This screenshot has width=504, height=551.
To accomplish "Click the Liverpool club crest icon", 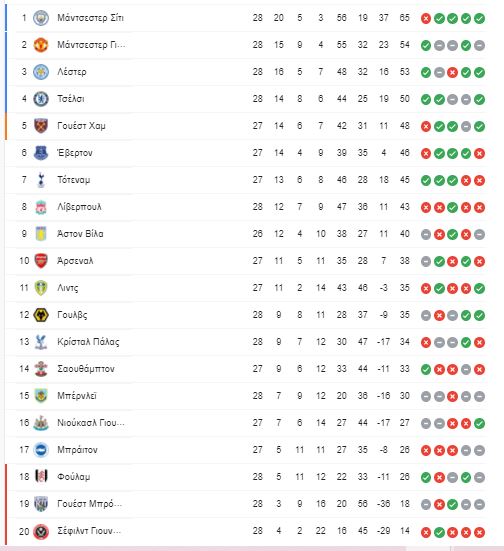I will tap(41, 207).
